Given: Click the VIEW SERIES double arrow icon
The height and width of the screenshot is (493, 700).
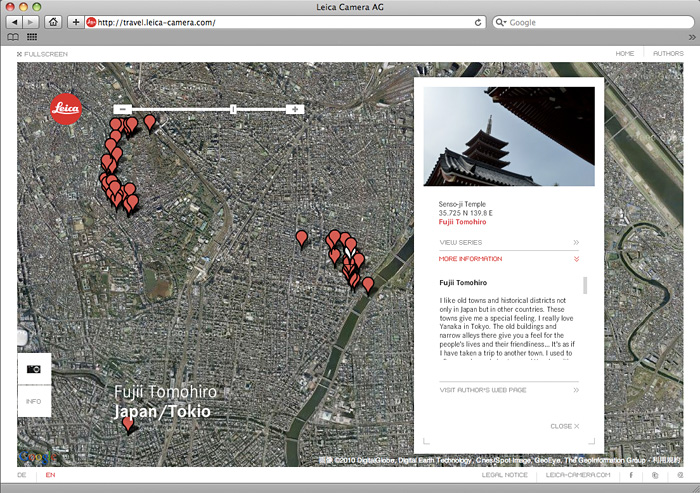Looking at the screenshot, I should pos(576,242).
